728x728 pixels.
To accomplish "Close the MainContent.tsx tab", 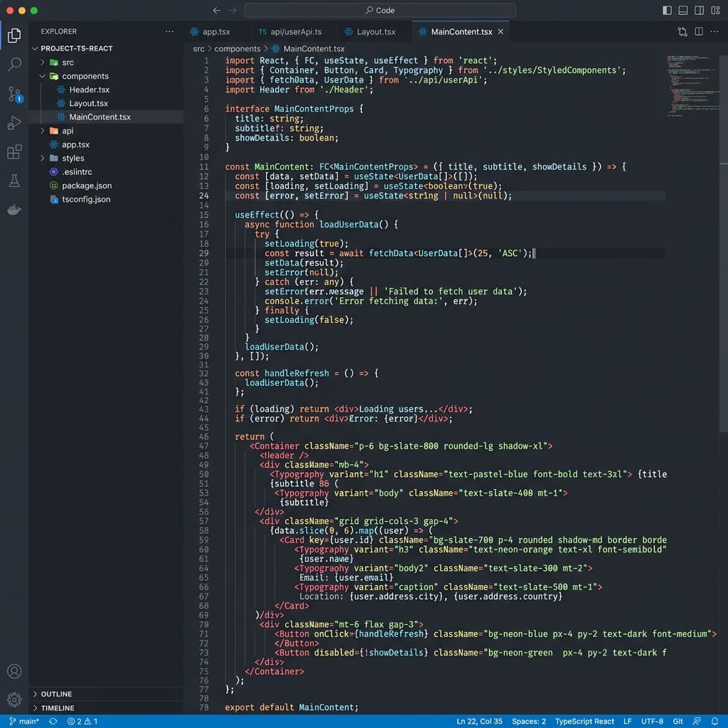I will (x=500, y=31).
